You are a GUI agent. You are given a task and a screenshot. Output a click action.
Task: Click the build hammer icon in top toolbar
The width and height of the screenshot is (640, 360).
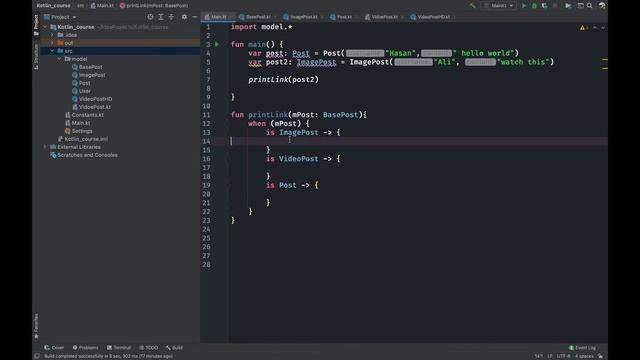[473, 6]
